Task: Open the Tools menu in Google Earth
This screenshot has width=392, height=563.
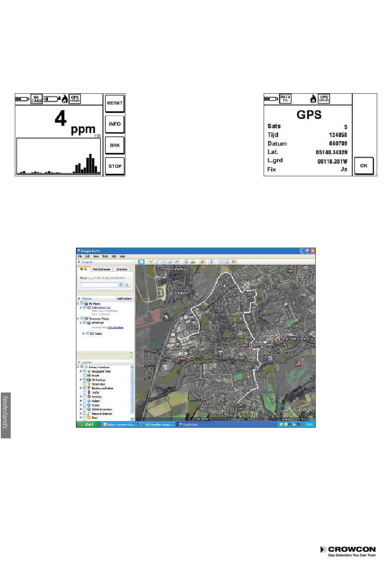Action: pyautogui.click(x=105, y=256)
